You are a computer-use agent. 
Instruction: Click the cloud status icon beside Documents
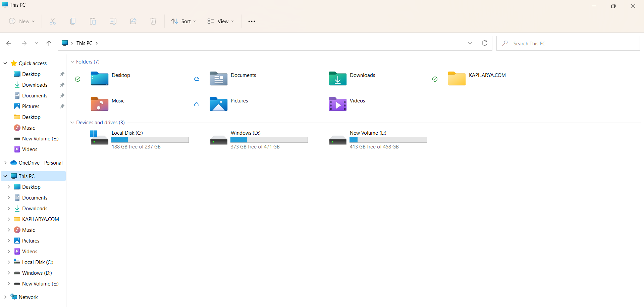[197, 79]
